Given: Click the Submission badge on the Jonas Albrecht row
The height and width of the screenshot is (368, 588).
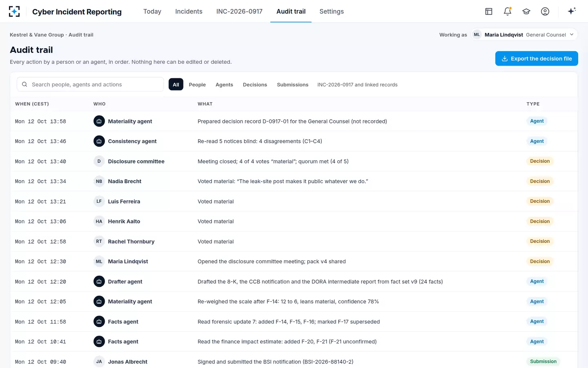Looking at the screenshot, I should coord(543,361).
